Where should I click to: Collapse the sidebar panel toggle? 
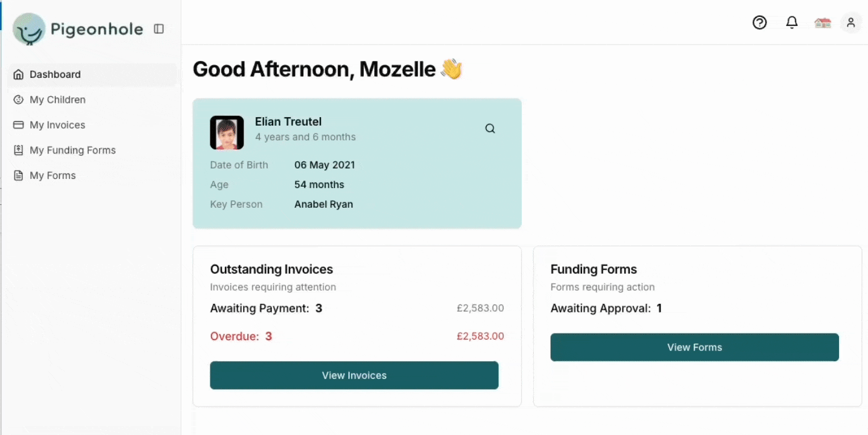(159, 29)
